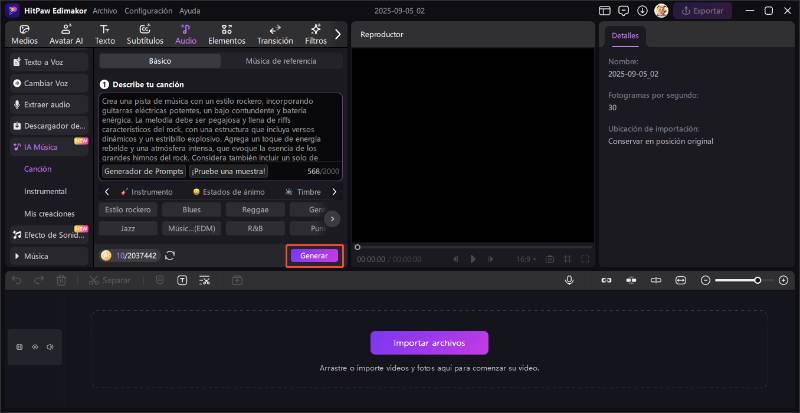Show more genre tags with round arrow
800x413 pixels.
332,219
